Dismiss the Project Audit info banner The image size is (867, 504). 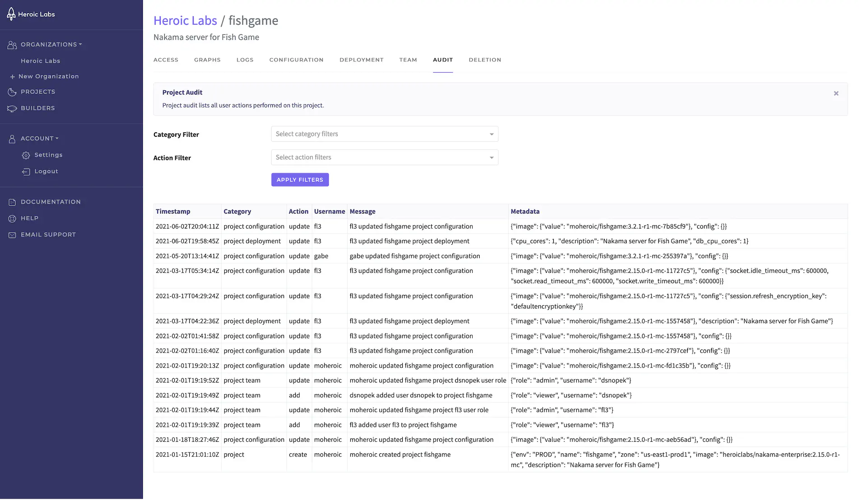[x=836, y=93]
